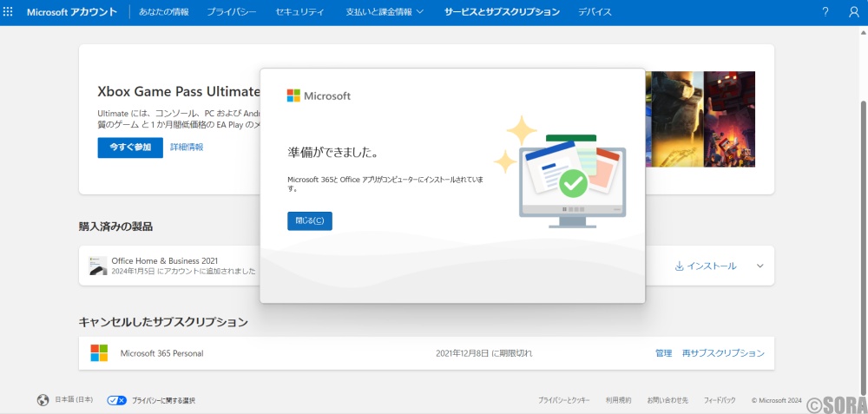Click the privacy choices toggle icon
Screen dimensions: 868x414
coord(117,400)
